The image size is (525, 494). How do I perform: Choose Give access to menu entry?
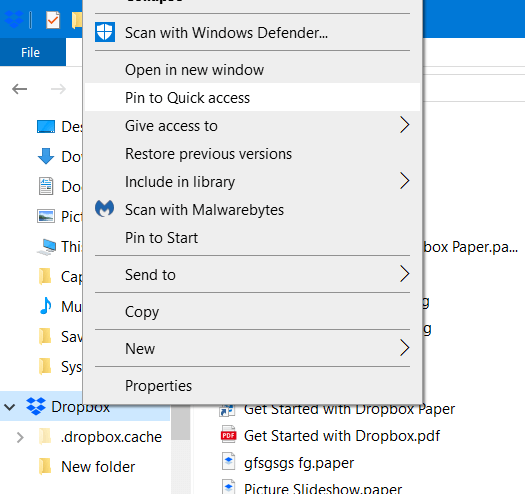pyautogui.click(x=252, y=126)
